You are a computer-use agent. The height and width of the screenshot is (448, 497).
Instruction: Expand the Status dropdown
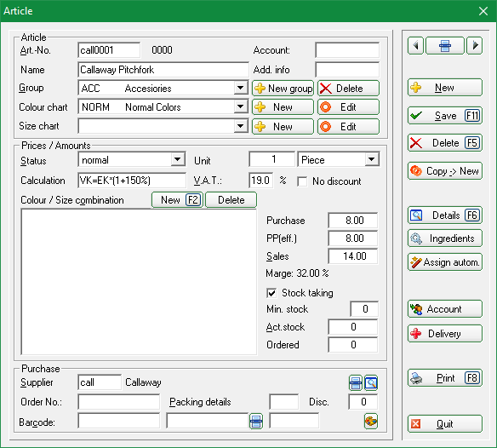pyautogui.click(x=178, y=159)
